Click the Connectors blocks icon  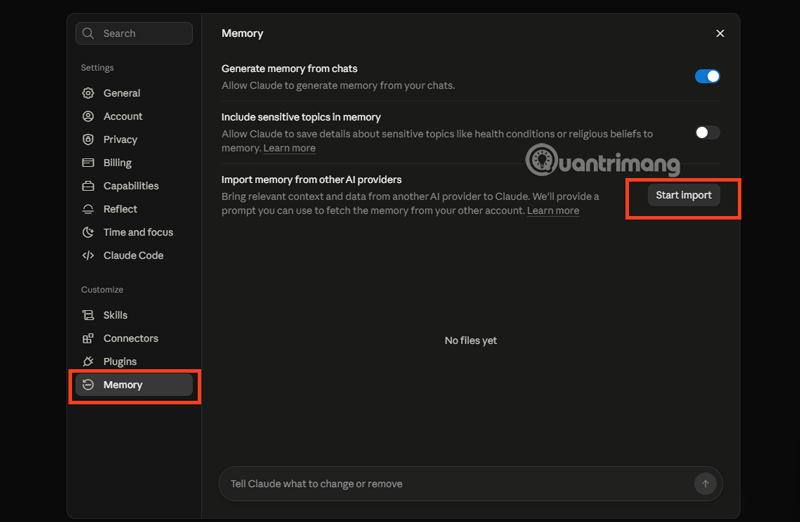pyautogui.click(x=88, y=338)
